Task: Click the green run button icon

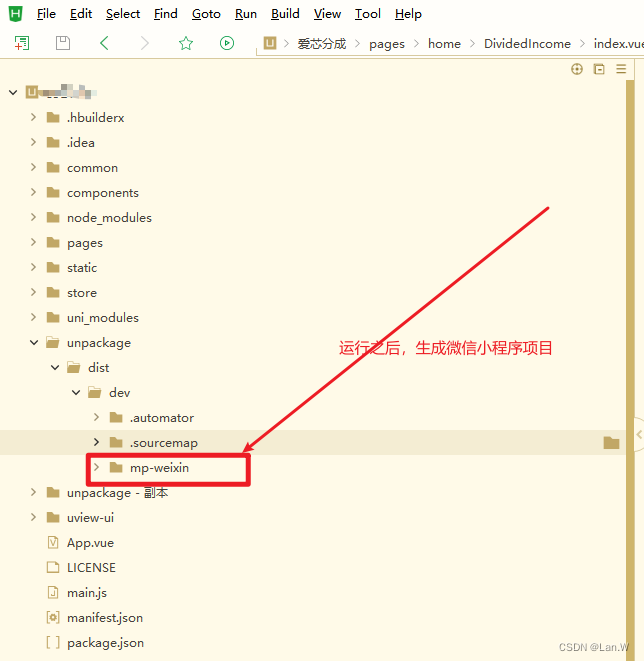Action: 227,43
